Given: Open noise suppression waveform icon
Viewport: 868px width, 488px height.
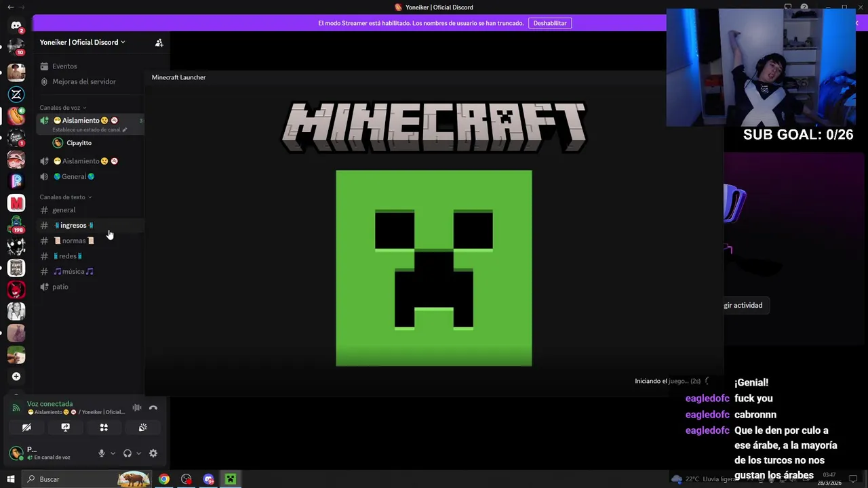Looking at the screenshot, I should (x=137, y=408).
